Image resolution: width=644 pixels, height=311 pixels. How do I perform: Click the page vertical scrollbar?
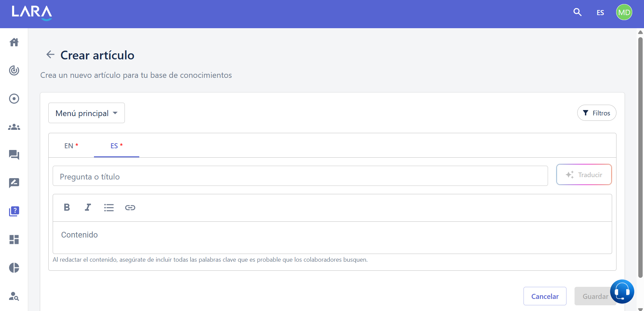640,158
